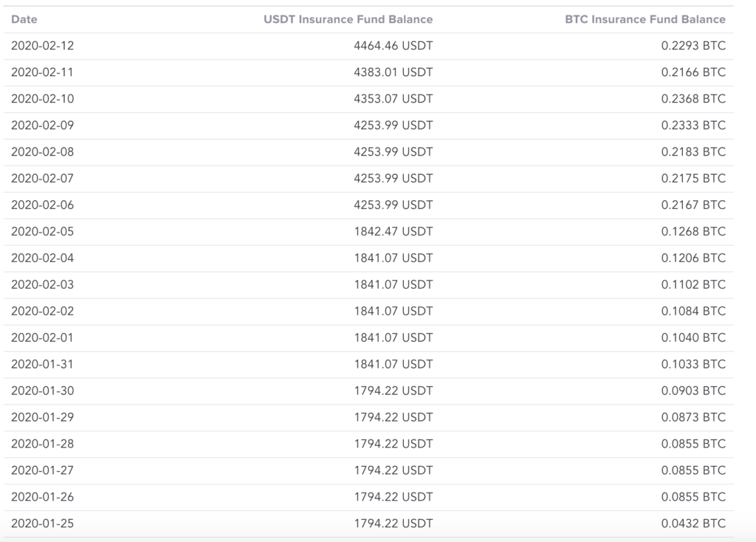Select the 2020-02-09 date cell
Screen dimensions: 756x542
(42, 126)
